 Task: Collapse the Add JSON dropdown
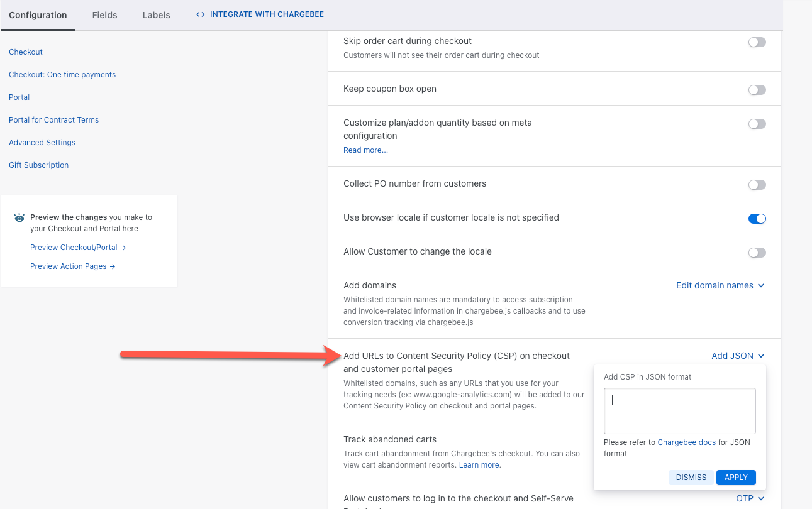(x=738, y=356)
